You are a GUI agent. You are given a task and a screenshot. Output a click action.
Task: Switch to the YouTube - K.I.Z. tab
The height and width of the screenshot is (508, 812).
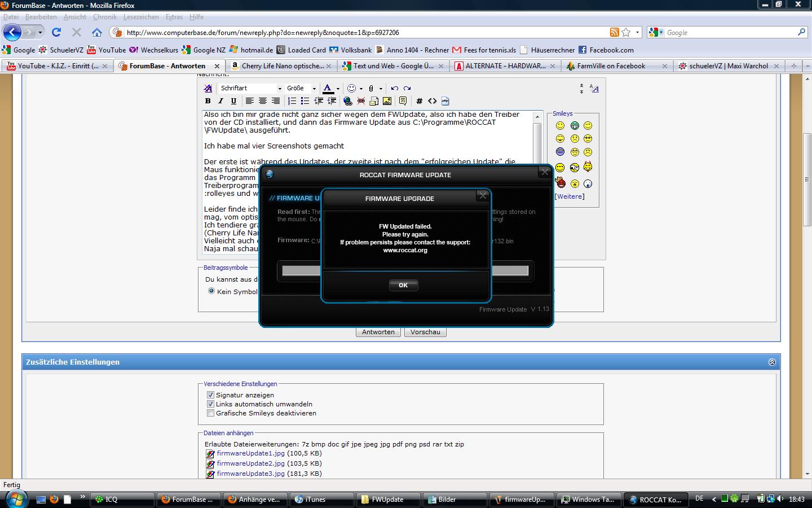56,66
